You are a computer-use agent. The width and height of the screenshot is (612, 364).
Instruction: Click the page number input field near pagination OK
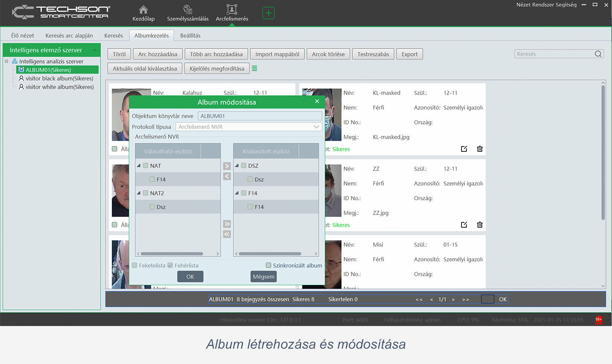[488, 299]
